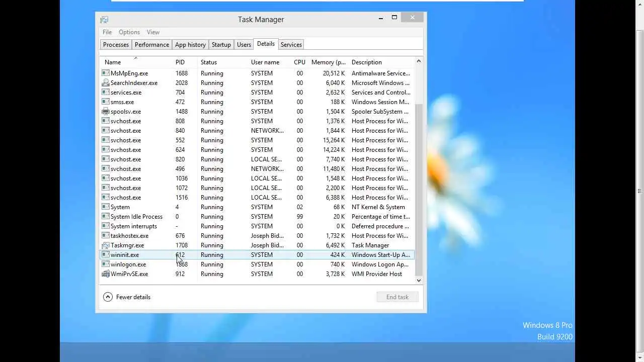
Task: Click icon of svchost.exe with PID 624
Action: tap(106, 149)
